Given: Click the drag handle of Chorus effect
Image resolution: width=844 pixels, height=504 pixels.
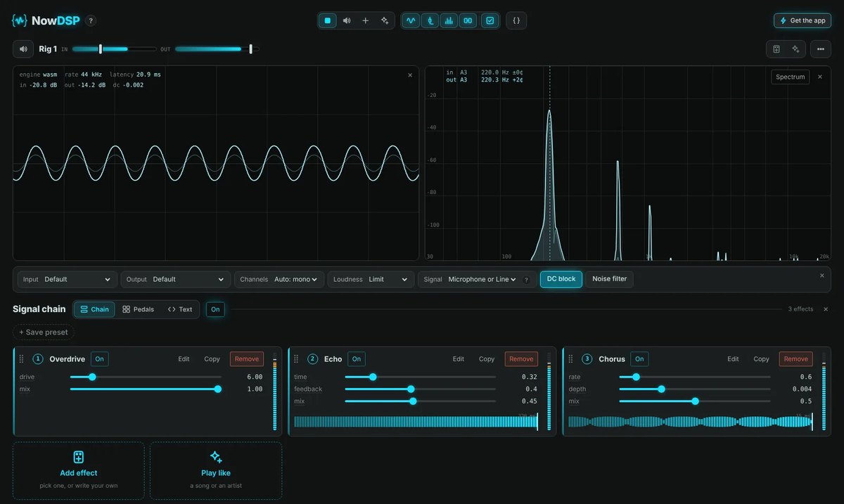Looking at the screenshot, I should pyautogui.click(x=571, y=359).
